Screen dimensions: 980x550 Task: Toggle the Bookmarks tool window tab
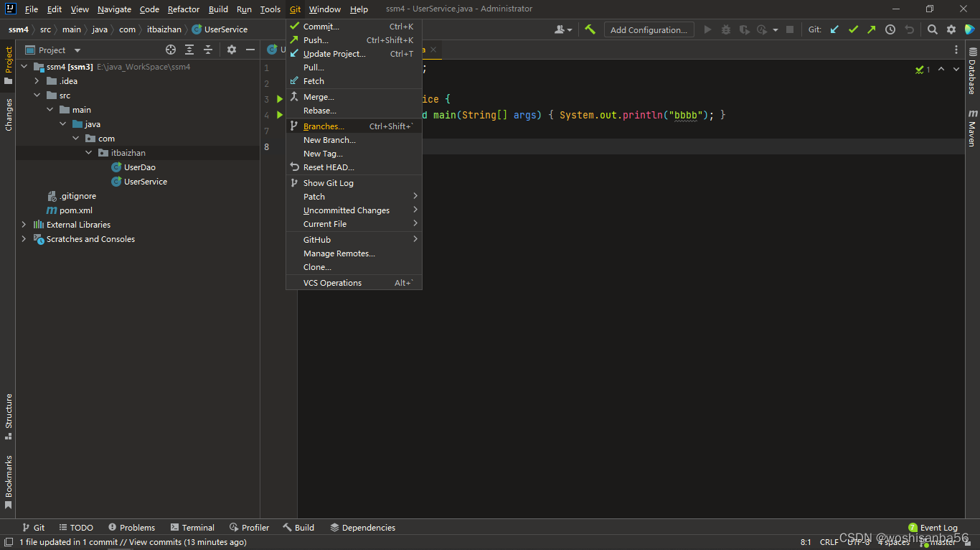point(8,483)
